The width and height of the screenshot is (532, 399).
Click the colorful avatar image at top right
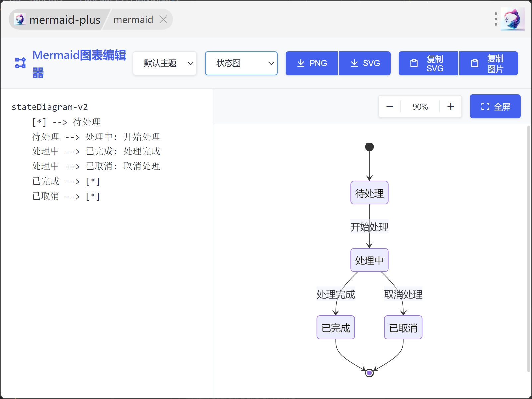point(512,19)
